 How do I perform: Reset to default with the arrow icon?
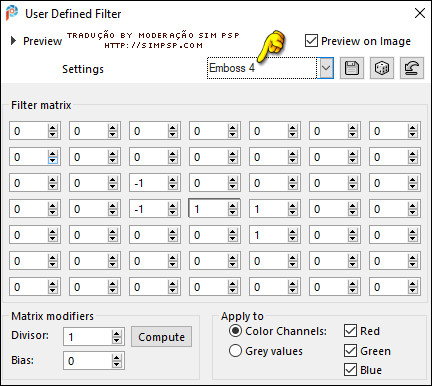tap(412, 68)
